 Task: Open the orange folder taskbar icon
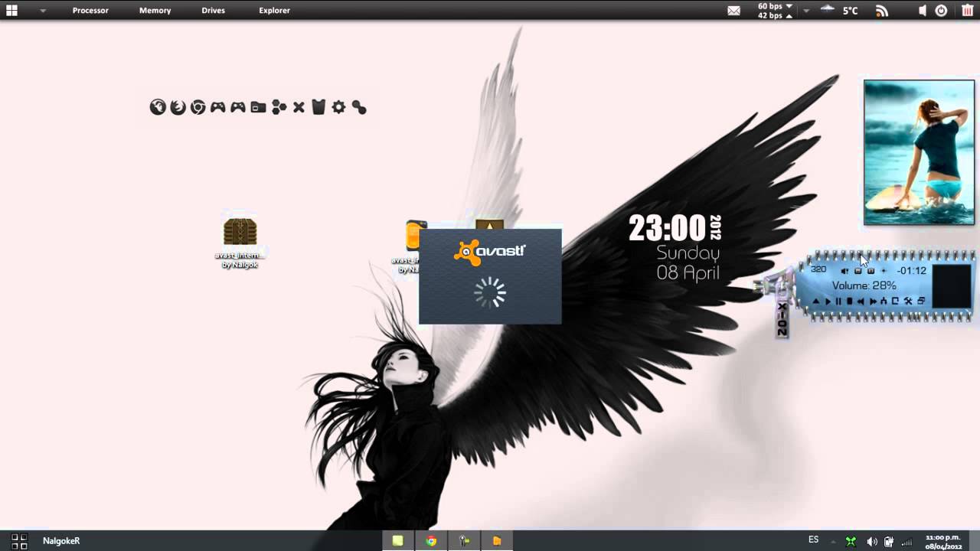pos(497,540)
